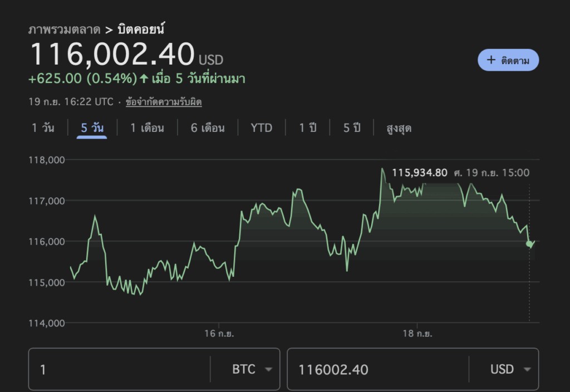Choose the 1 ปี range tab
Image resolution: width=570 pixels, height=392 pixels.
pyautogui.click(x=307, y=128)
